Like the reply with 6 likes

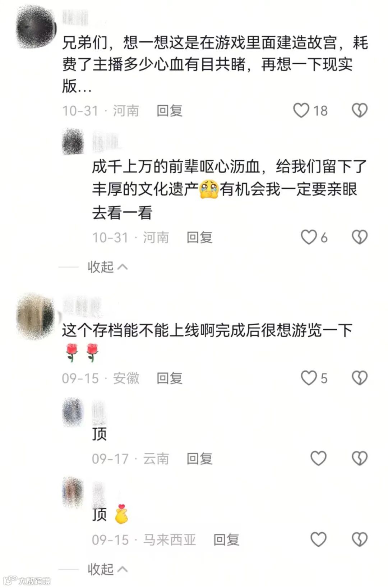pyautogui.click(x=309, y=237)
